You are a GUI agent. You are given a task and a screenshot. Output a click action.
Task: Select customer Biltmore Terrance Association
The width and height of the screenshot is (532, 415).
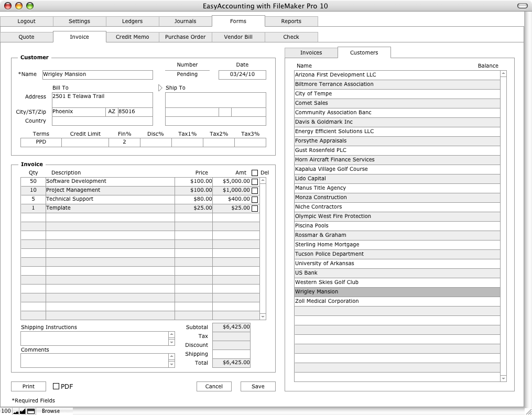tap(397, 84)
